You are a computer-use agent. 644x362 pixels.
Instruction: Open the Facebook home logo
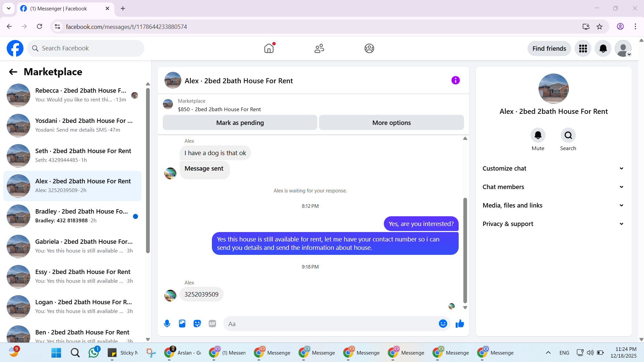(15, 48)
